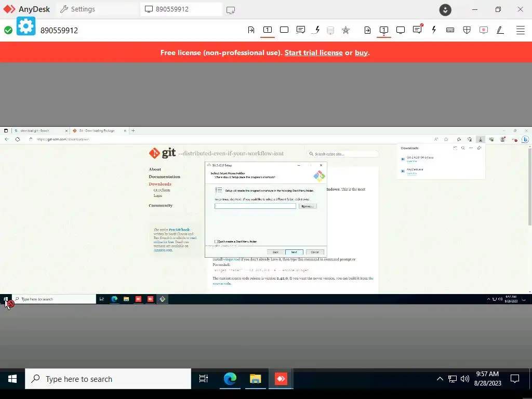This screenshot has height=399, width=532.
Task: Click the Downloads link in git sidebar
Action: click(x=160, y=184)
